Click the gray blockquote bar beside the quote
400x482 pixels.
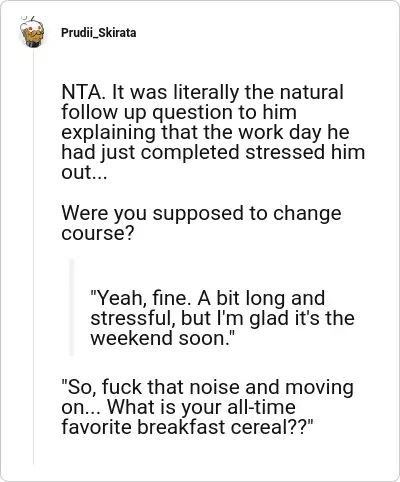pyautogui.click(x=71, y=308)
